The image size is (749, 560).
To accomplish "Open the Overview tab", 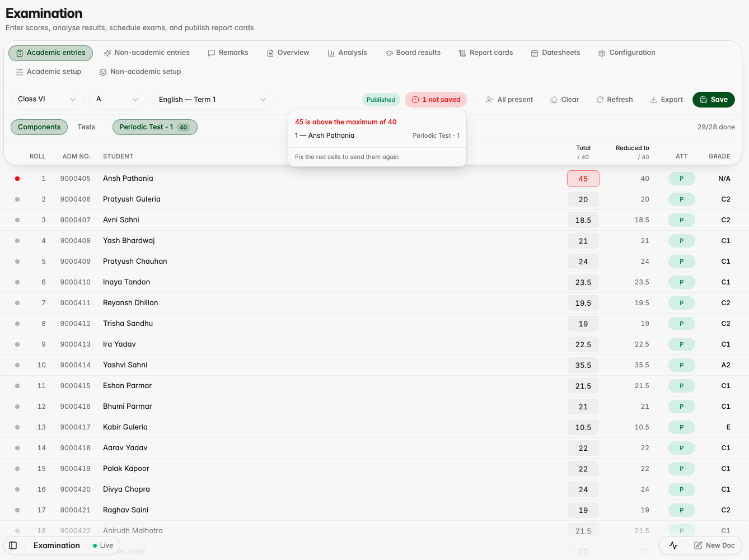I will pyautogui.click(x=288, y=53).
